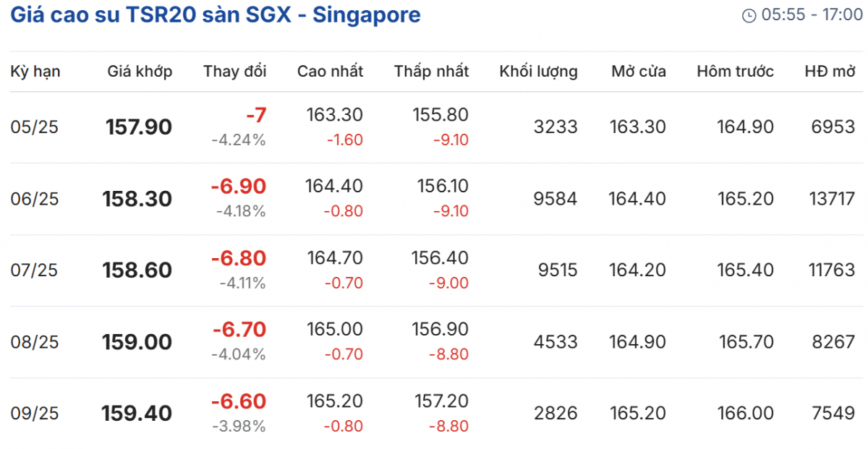Click the title 'Giá cao su TSR20 sàn SGX - Singapore'

216,14
